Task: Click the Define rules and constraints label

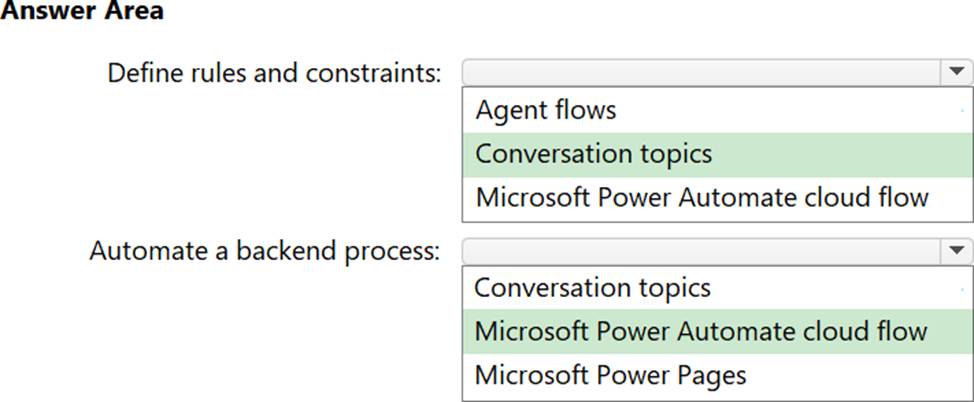Action: click(x=273, y=73)
